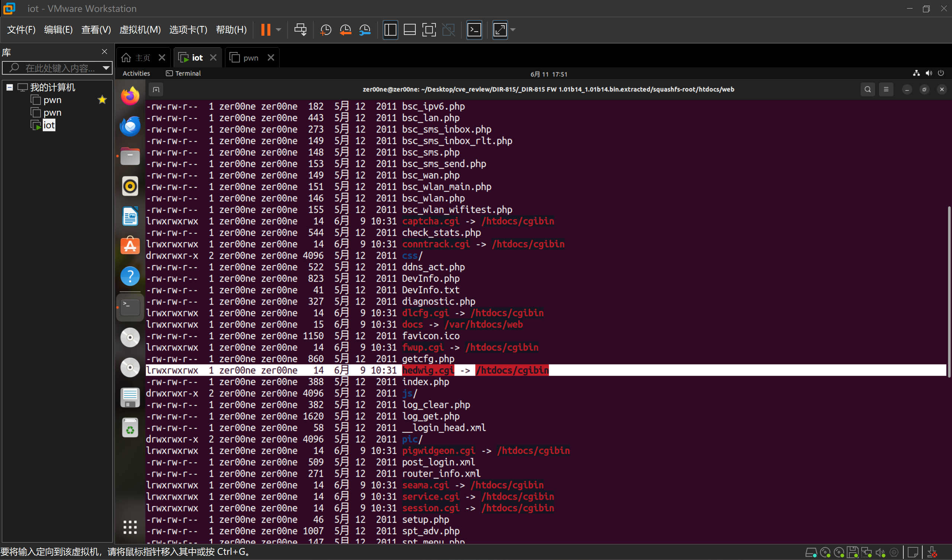The height and width of the screenshot is (560, 952).
Task: Click the date and time 6月 11 17:51
Action: click(549, 74)
